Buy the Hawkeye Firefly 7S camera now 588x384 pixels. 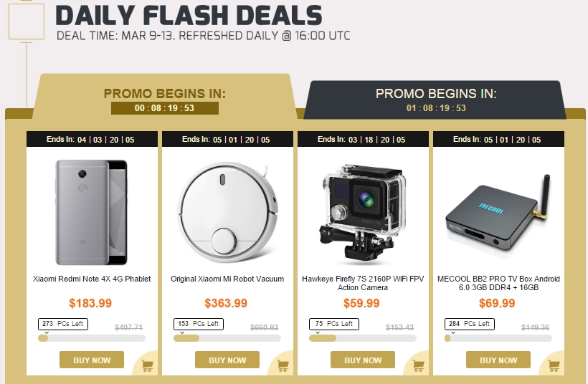click(363, 360)
